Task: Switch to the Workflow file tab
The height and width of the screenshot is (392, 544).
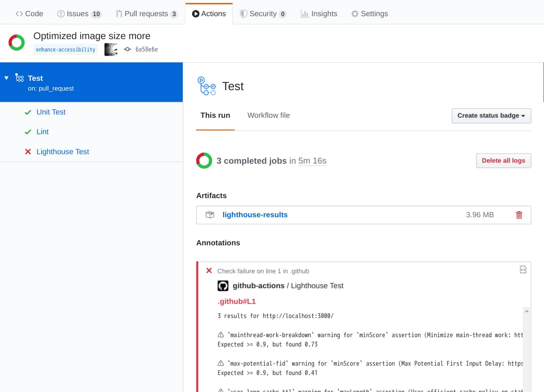Action: (x=268, y=115)
